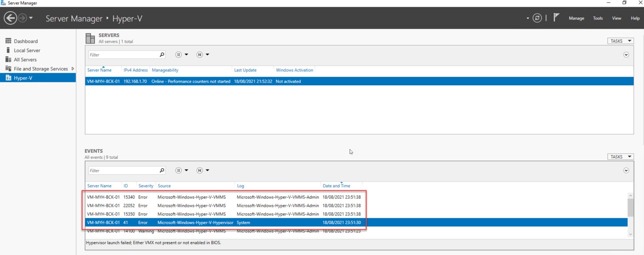Screen dimensions: 644x255
Task: Select event ID 22052 row
Action: (356, 206)
